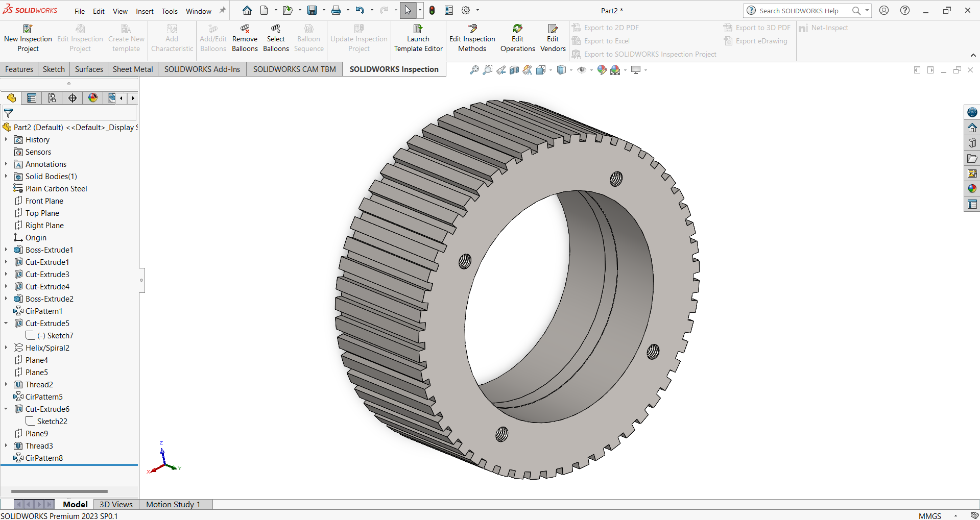Viewport: 980px width, 520px height.
Task: Open the Insert menu
Action: 145,11
